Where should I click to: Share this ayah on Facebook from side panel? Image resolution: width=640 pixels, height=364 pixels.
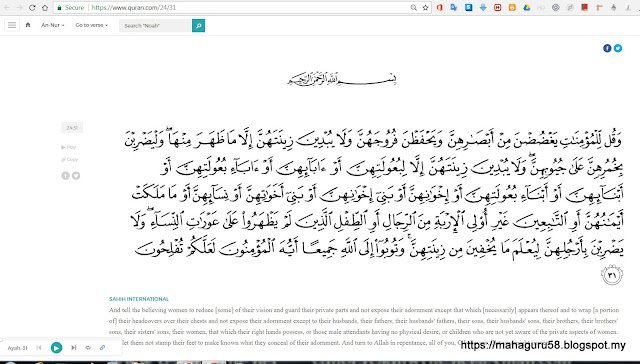65,175
